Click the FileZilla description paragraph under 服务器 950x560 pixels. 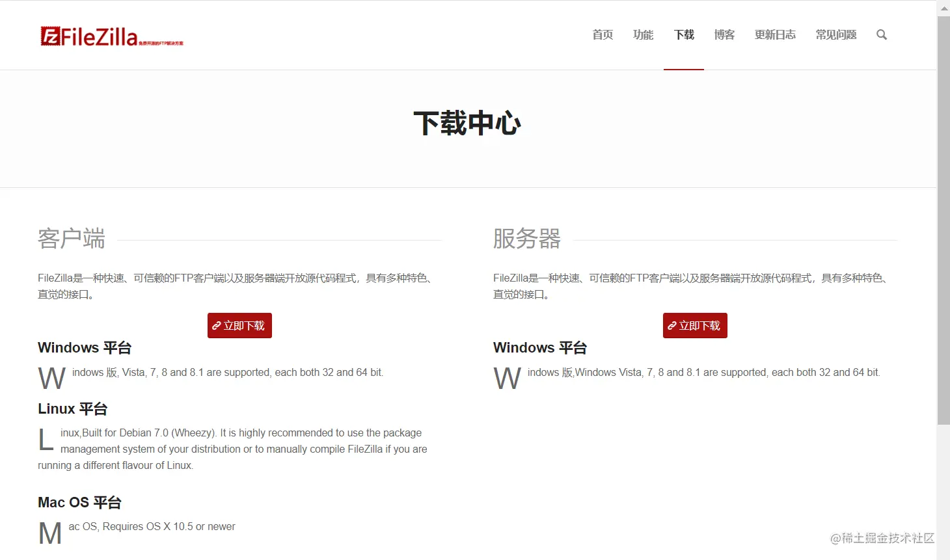[x=692, y=286]
